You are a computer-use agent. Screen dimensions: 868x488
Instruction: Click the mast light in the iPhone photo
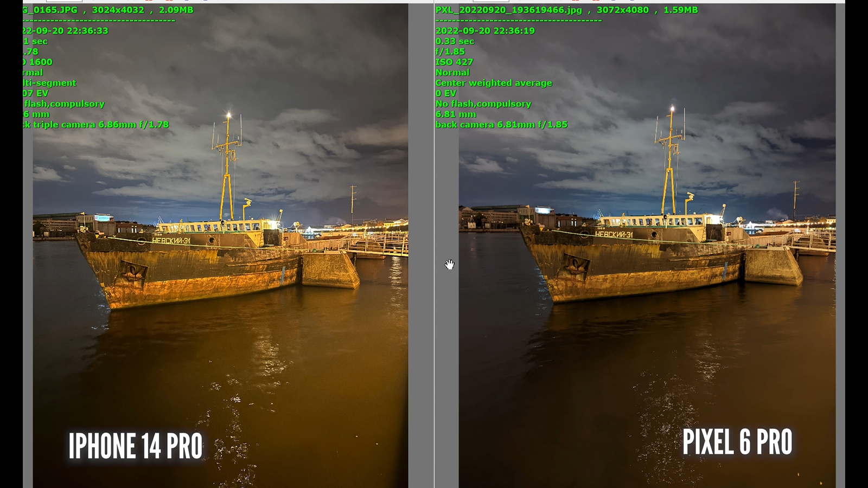coord(228,115)
